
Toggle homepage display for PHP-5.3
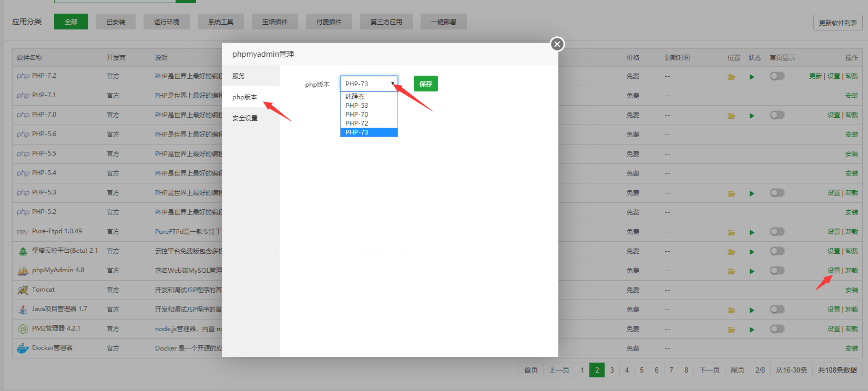777,193
